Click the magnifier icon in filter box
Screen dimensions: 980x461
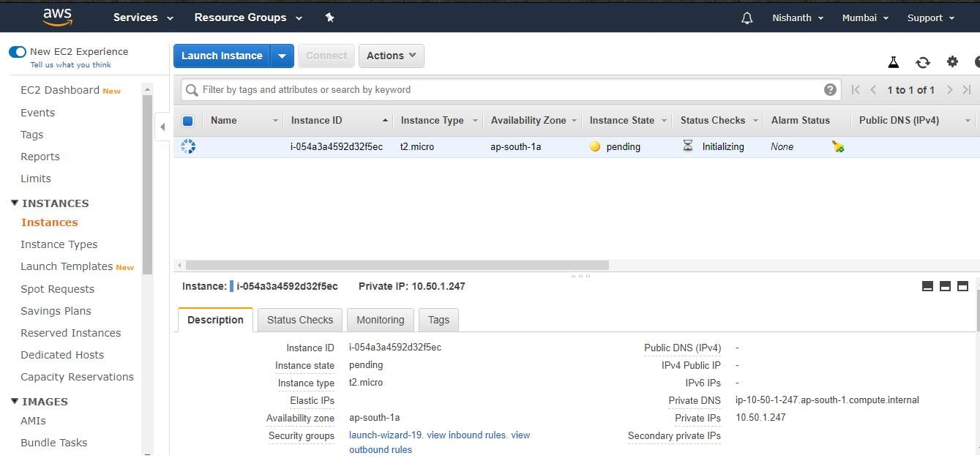pyautogui.click(x=192, y=90)
